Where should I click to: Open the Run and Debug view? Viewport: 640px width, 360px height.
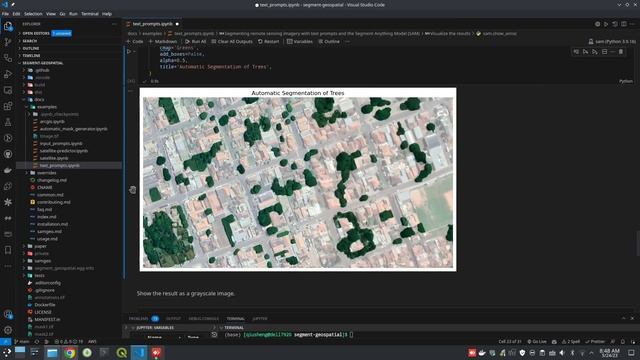(8, 74)
